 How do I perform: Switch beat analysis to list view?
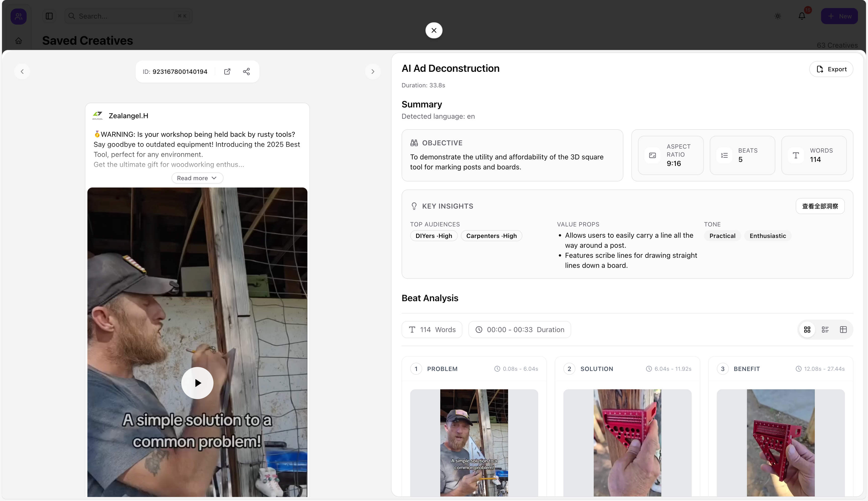pyautogui.click(x=825, y=330)
